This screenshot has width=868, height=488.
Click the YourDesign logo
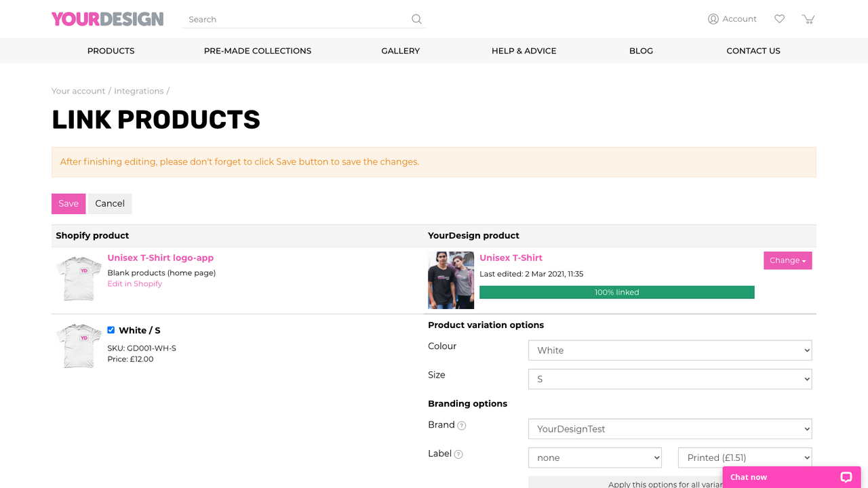click(x=107, y=18)
